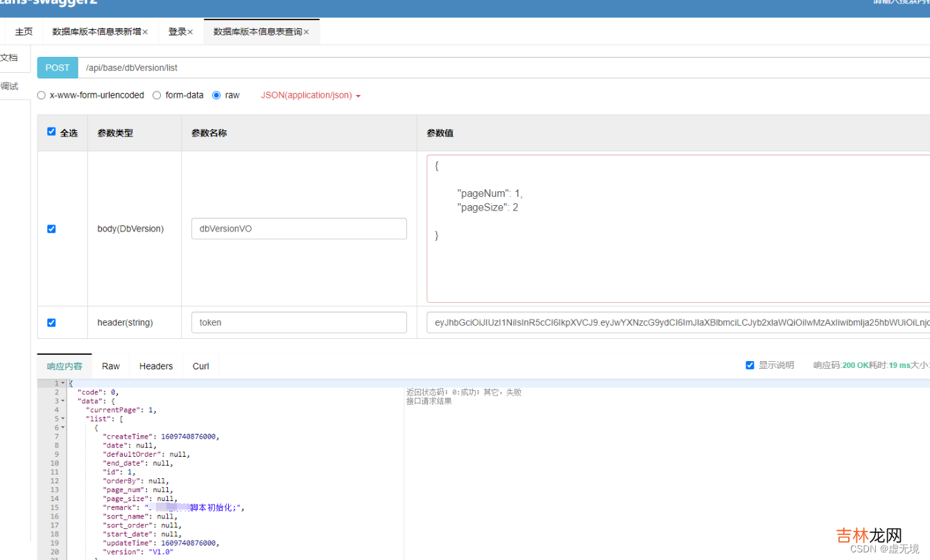Uncheck the body(DbVersion) row checkbox
This screenshot has width=930, height=560.
click(51, 229)
